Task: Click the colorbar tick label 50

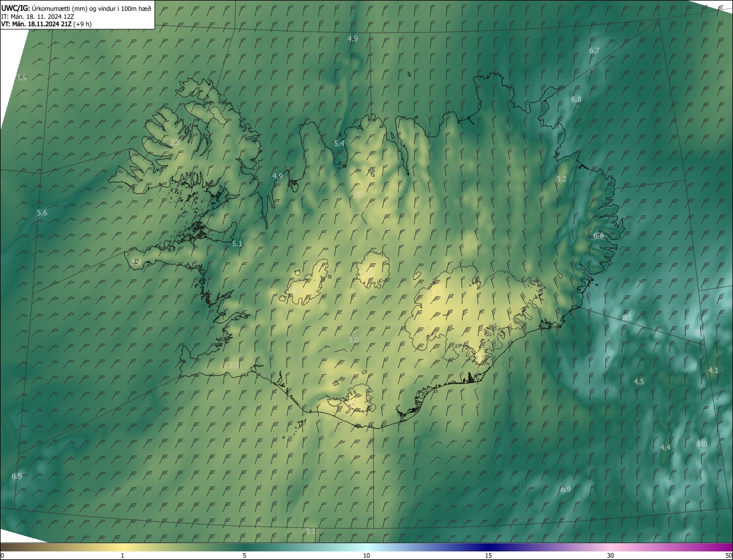Action: click(x=729, y=556)
